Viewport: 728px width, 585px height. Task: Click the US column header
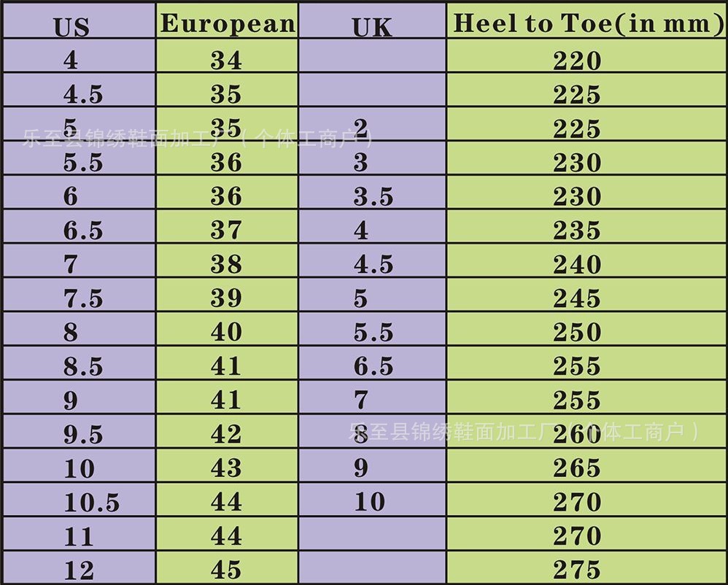[71, 27]
